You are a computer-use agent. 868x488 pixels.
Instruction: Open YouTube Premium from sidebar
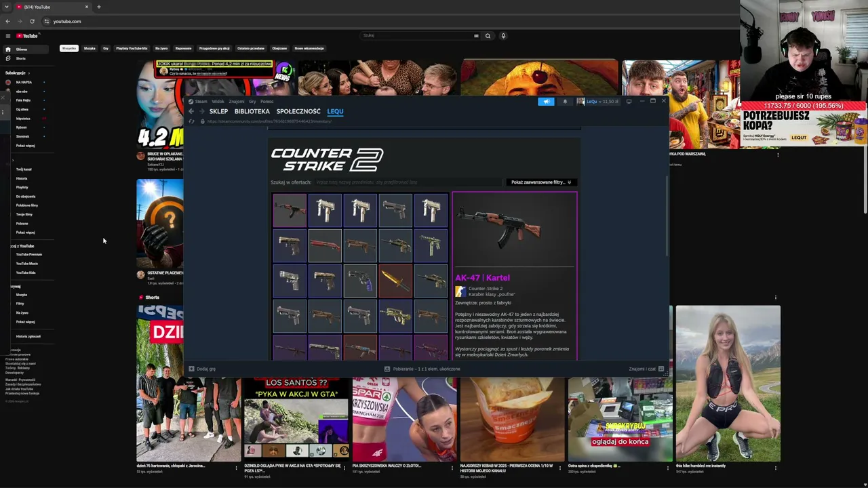(x=28, y=254)
